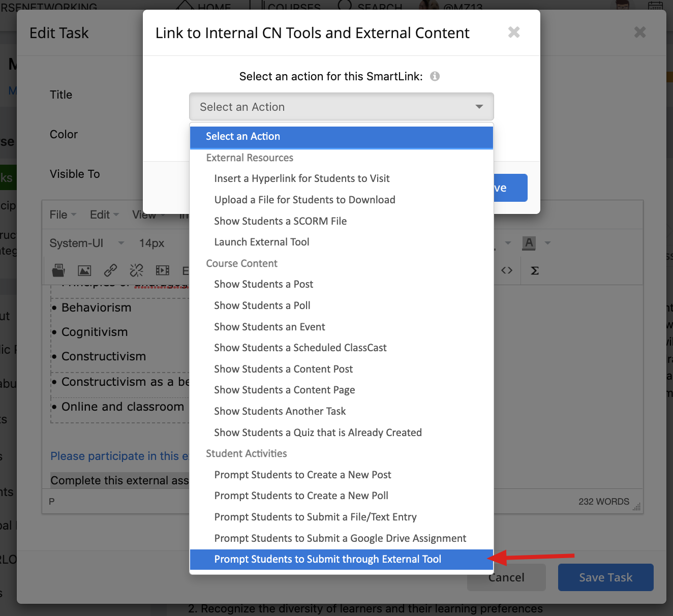The image size is (673, 616).
Task: Click the sigma equation icon
Action: coord(534,270)
